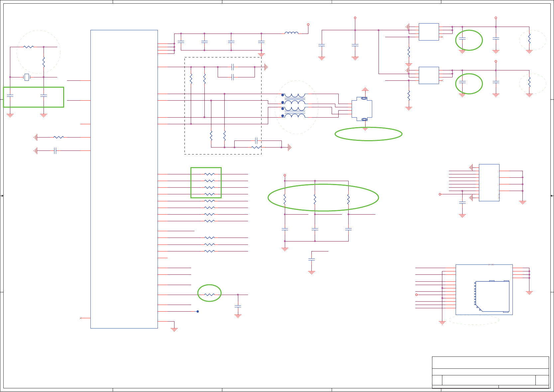554x392 pixels.
Task: Select the large main IC rectangle
Action: (x=124, y=179)
